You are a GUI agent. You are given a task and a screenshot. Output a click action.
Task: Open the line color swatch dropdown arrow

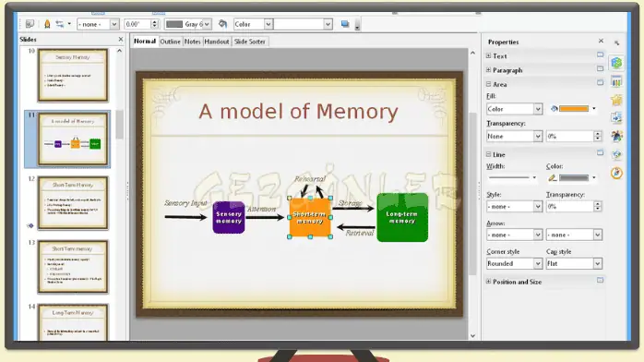[x=594, y=178]
